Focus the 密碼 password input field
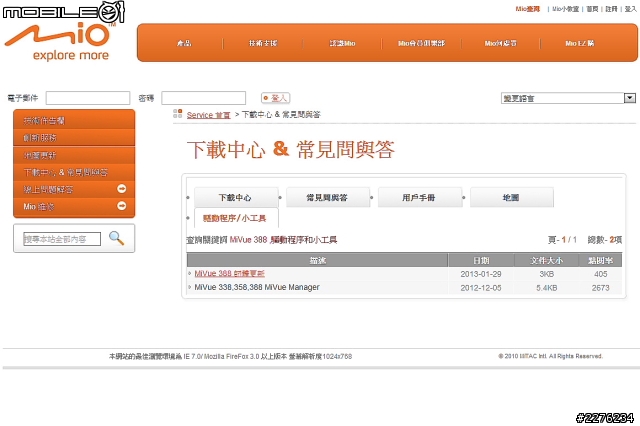This screenshot has height=426, width=640. (203, 98)
